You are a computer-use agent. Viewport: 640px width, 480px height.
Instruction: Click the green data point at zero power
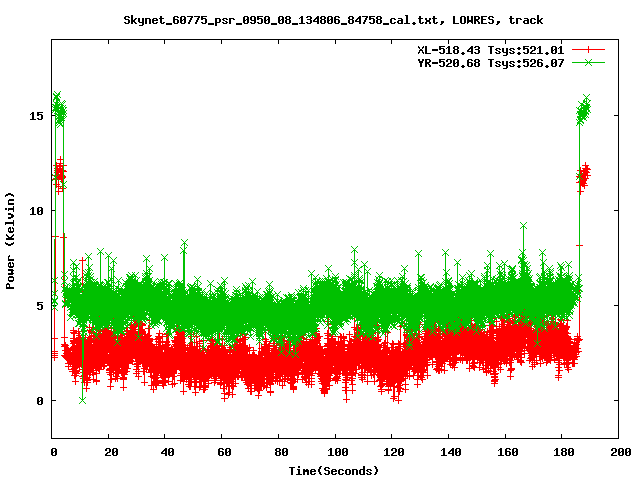coord(82,400)
